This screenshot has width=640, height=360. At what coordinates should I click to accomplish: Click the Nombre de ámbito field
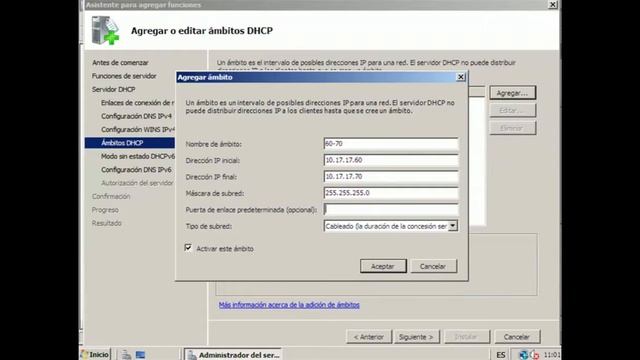pyautogui.click(x=391, y=144)
